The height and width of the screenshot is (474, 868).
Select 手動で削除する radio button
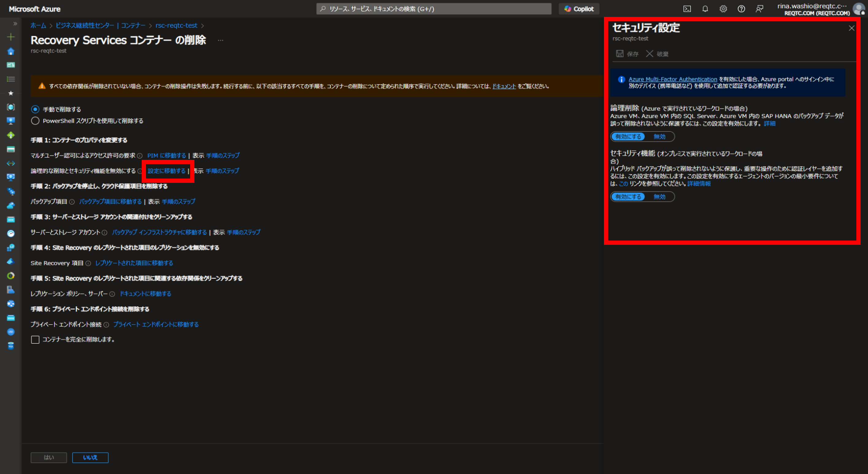point(35,109)
